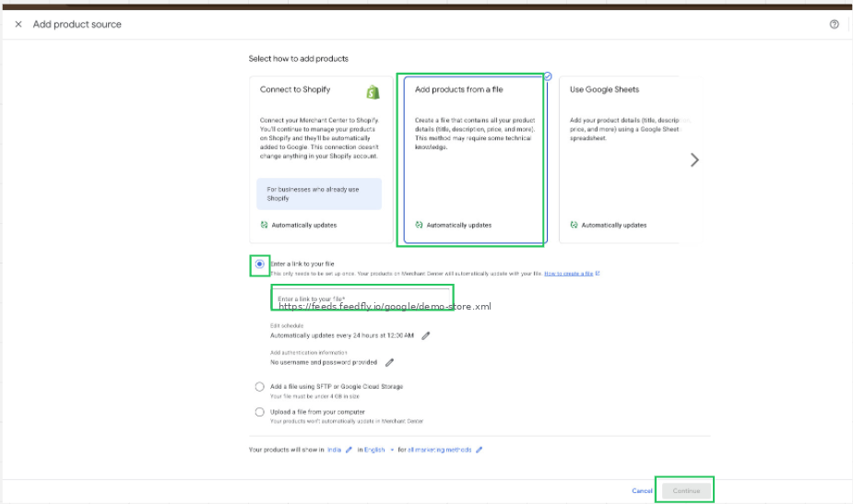
Task: Close the Add product source dialog
Action: pyautogui.click(x=18, y=25)
